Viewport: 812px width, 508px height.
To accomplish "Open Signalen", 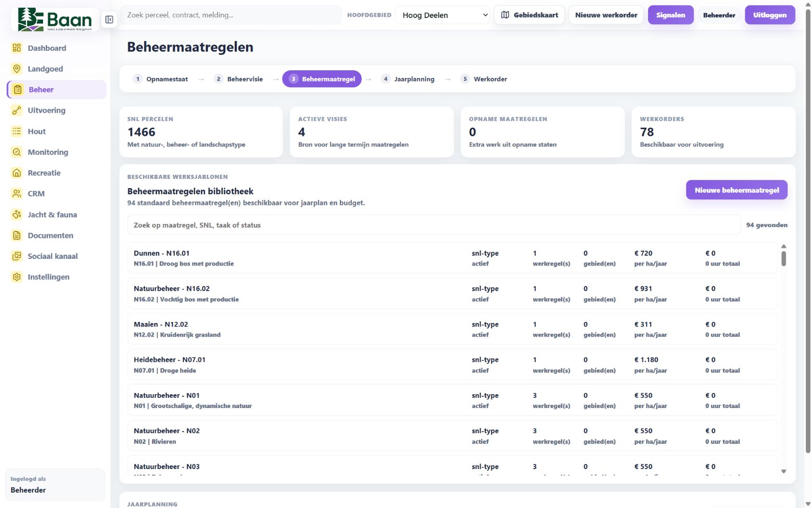I will [x=671, y=15].
